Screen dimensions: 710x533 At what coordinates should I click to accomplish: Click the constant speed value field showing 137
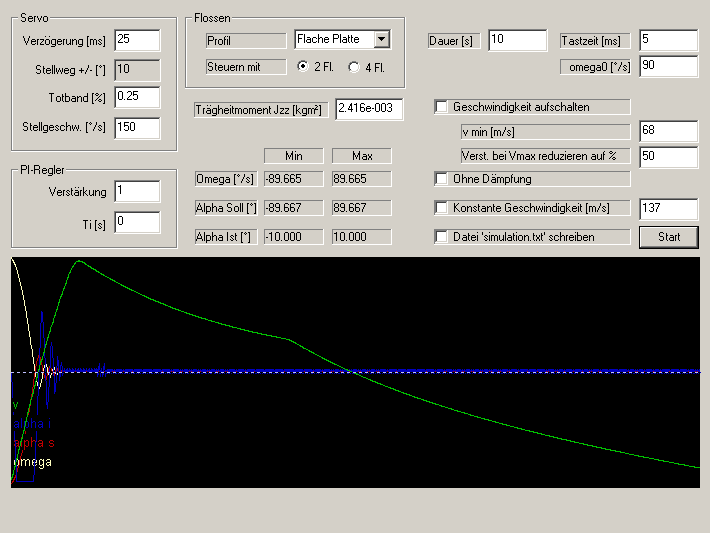coord(668,208)
